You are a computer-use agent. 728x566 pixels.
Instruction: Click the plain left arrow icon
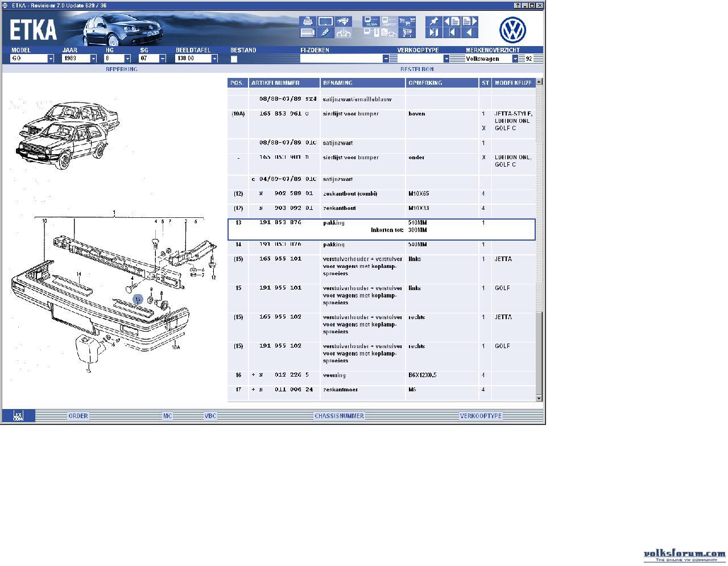pyautogui.click(x=469, y=32)
